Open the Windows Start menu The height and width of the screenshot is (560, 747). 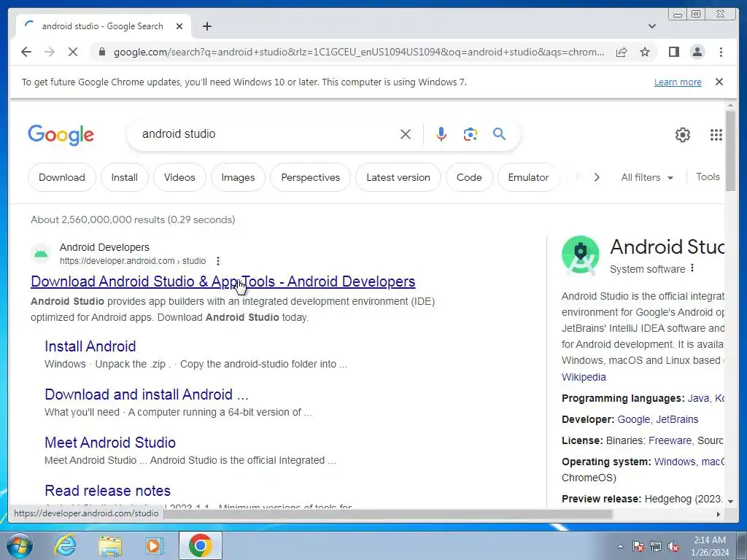tap(20, 545)
